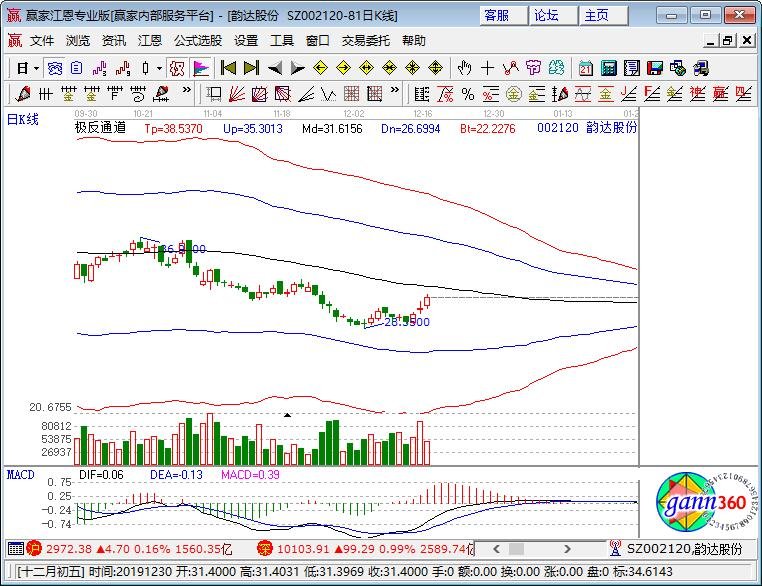This screenshot has width=762, height=586.
Task: Click the document info icon
Action: (77, 68)
